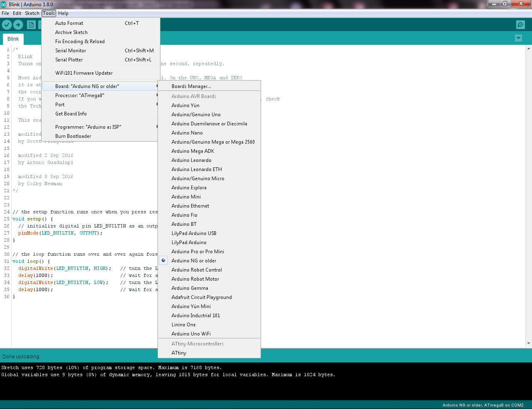This screenshot has height=409, width=532.
Task: Click code line "void loop() {"
Action: (x=31, y=261)
